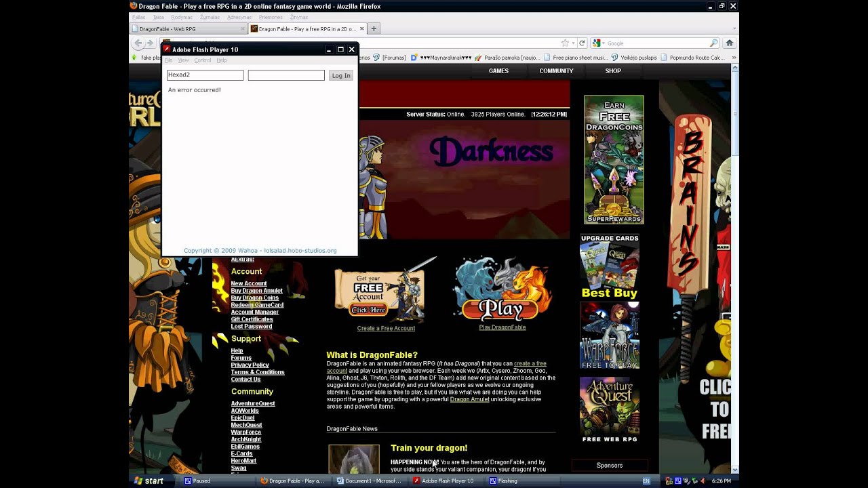Screen dimensions: 868x488
Task: Click the EN language indicator in tray
Action: [646, 481]
